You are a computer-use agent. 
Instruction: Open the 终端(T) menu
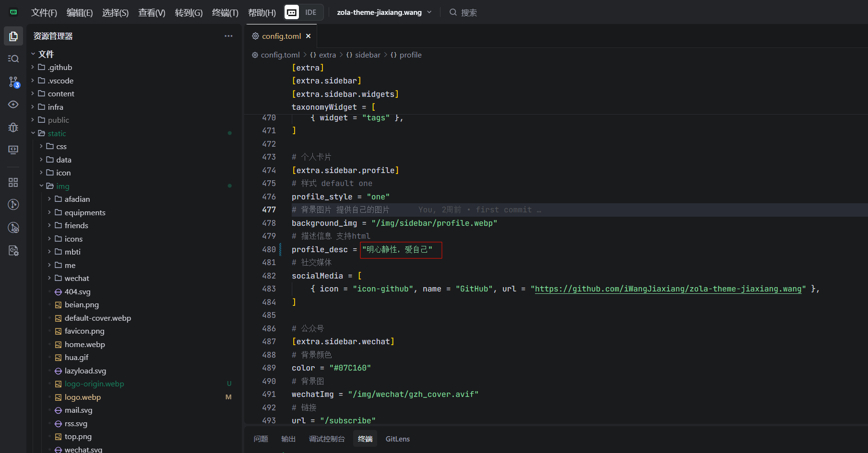(225, 12)
